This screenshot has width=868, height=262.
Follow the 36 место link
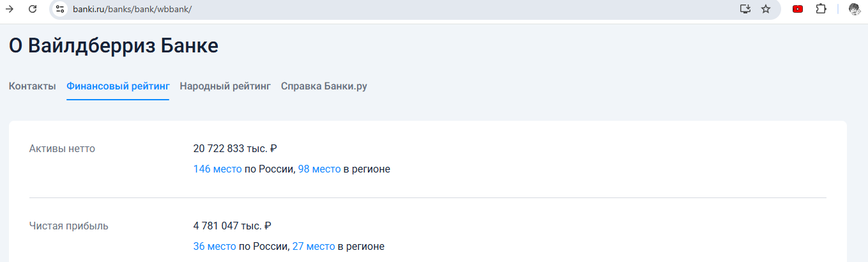pos(215,246)
